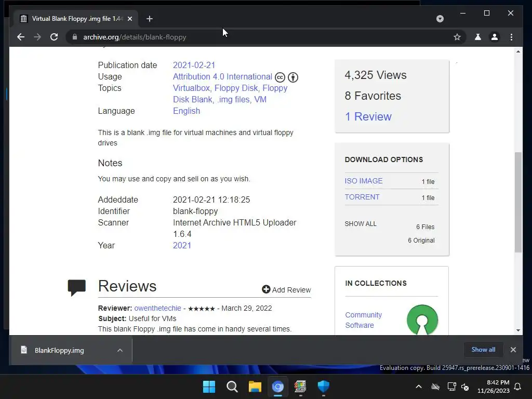Image resolution: width=532 pixels, height=399 pixels.
Task: Open the Floppy Disk topic link
Action: (236, 88)
